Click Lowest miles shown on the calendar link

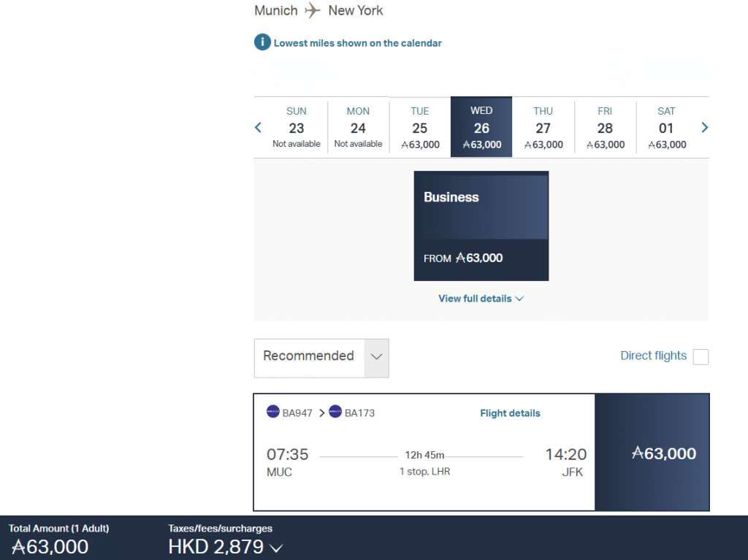point(357,43)
